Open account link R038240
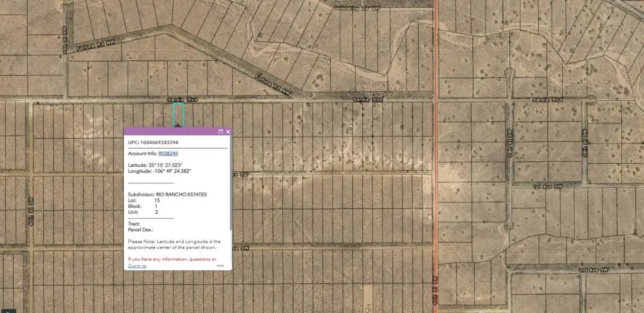Image resolution: width=644 pixels, height=313 pixels. click(168, 154)
